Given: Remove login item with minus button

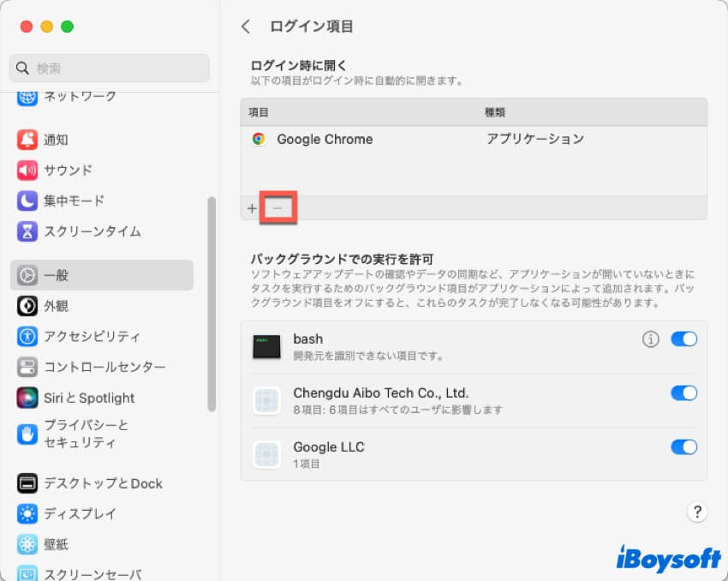Looking at the screenshot, I should coord(277,208).
